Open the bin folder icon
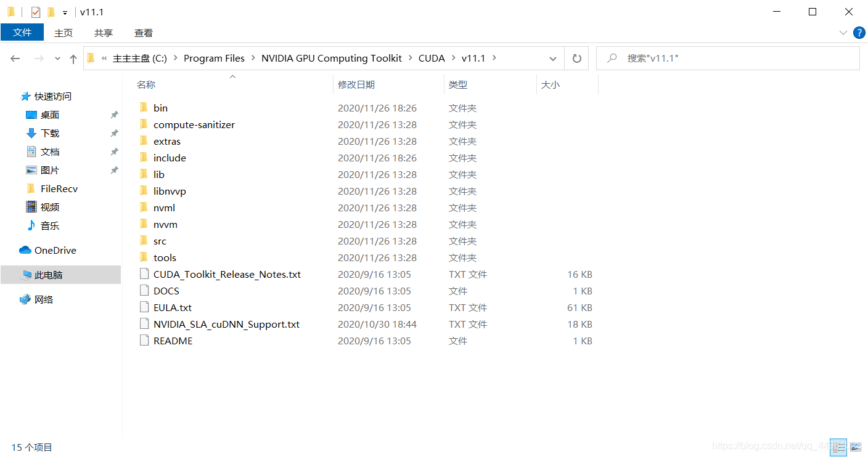This screenshot has height=457, width=868. click(x=144, y=108)
